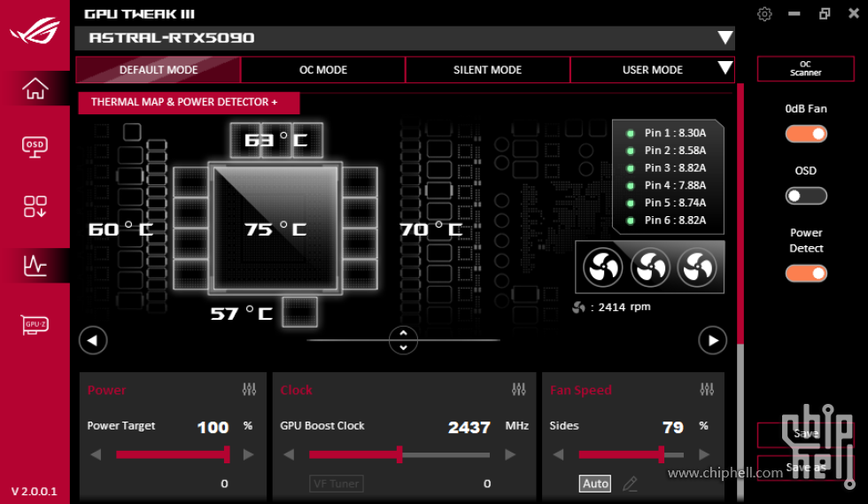
Task: Toggle the thermal map collapse chevron
Action: (x=403, y=340)
